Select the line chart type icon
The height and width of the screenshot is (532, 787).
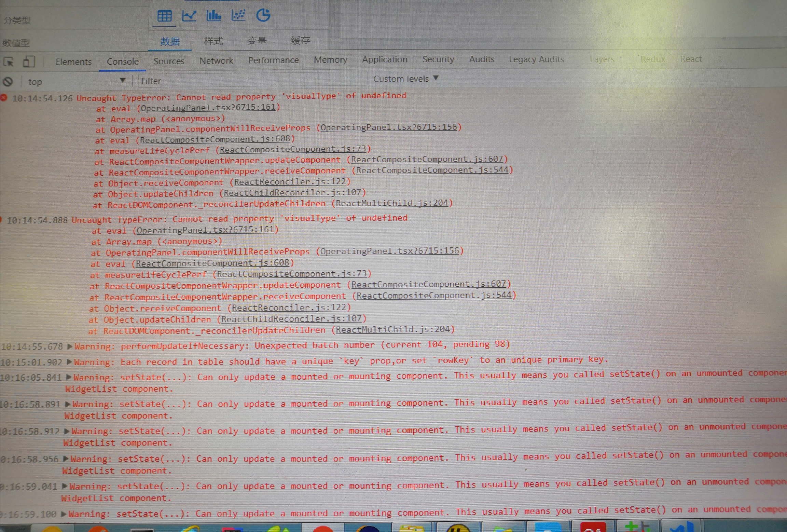189,16
